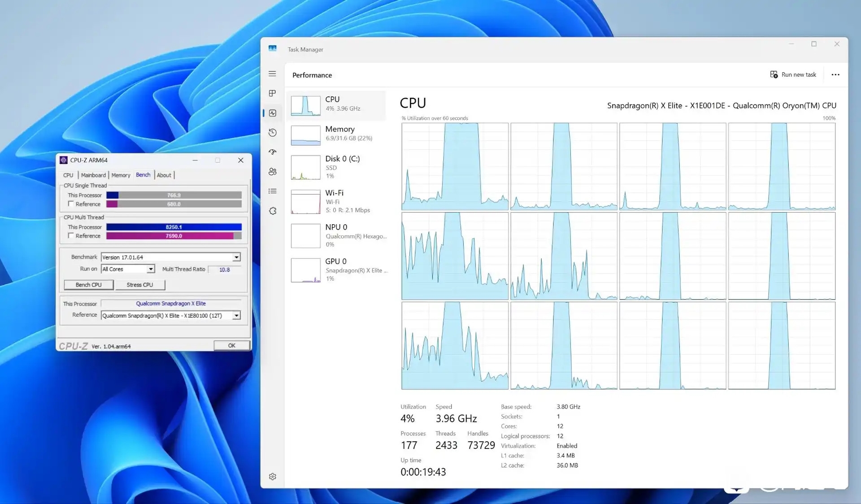Expand the Run on All Cores dropdown
Screen dimensions: 861x504
(151, 269)
